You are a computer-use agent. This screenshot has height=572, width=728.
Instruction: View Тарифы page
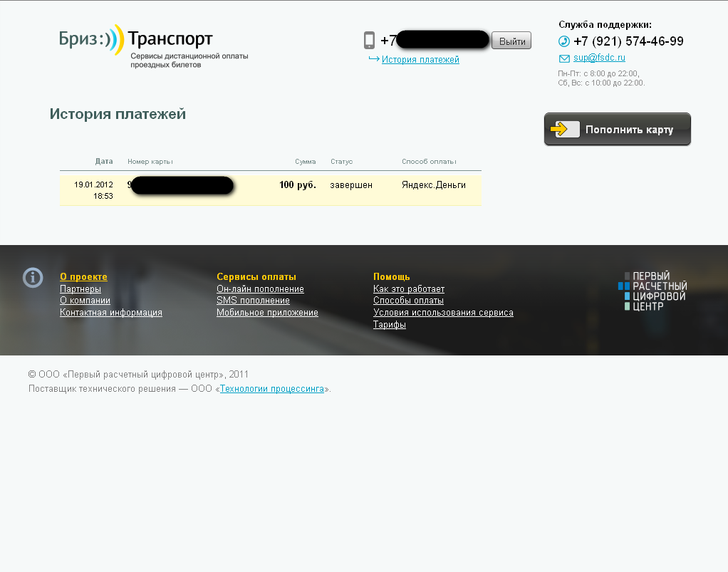(x=390, y=325)
